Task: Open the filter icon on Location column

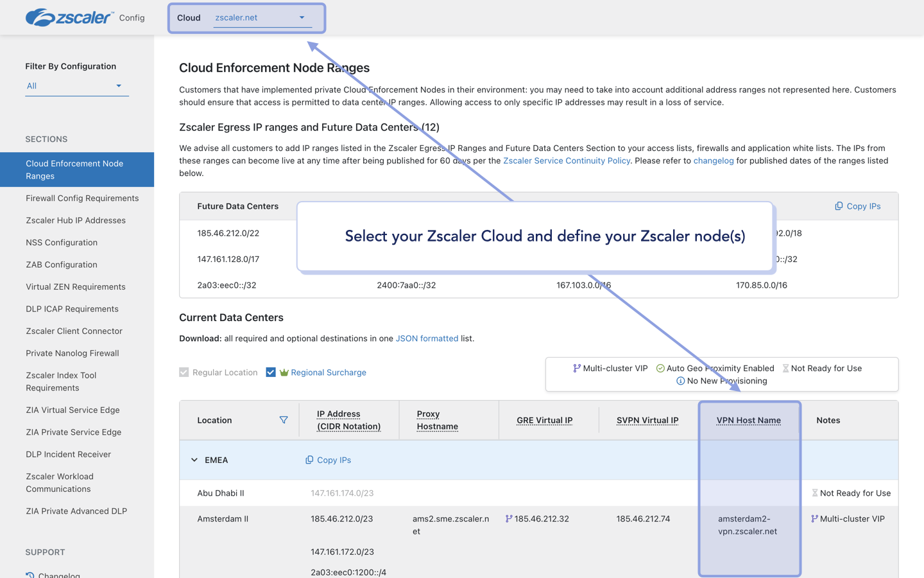Action: point(283,420)
